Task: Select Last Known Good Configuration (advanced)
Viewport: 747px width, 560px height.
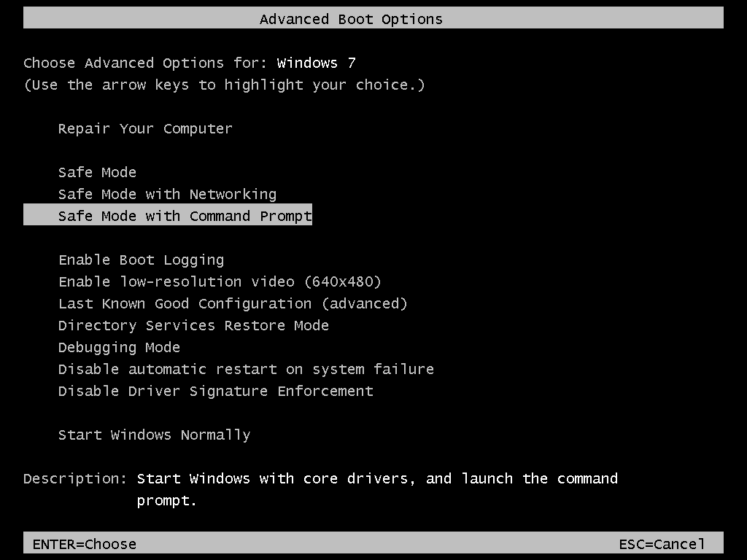Action: pyautogui.click(x=233, y=304)
